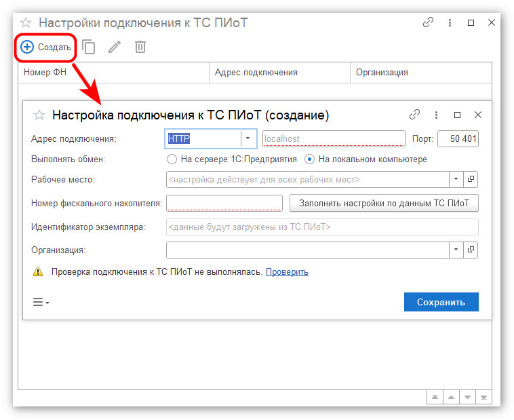Screen dimensions: 514x420
Task: Expand the Рабочее место dropdown arrow
Action: pyautogui.click(x=456, y=180)
